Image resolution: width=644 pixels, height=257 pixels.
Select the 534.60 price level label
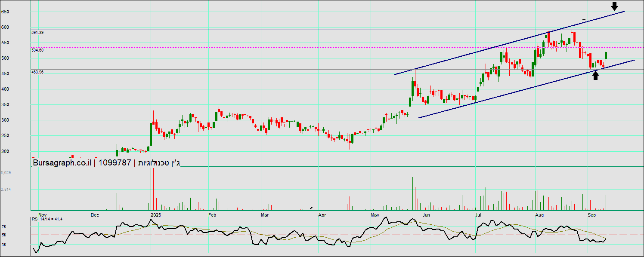pyautogui.click(x=37, y=50)
